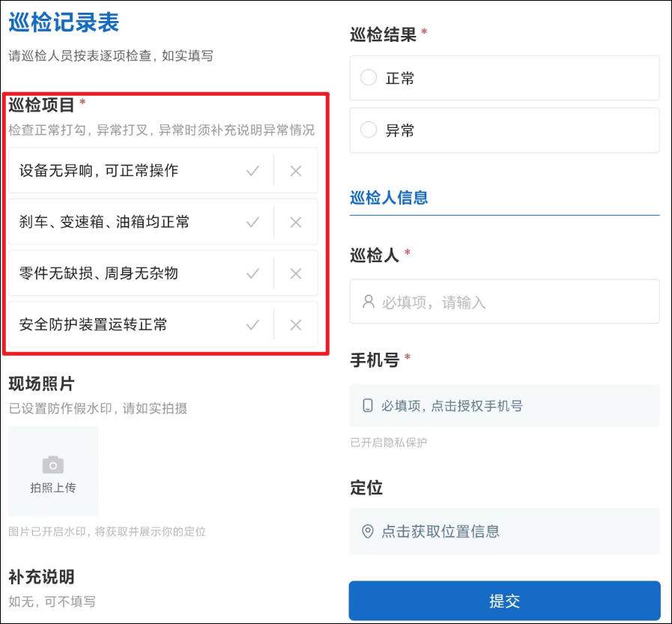Click 点击获取位置信息 location field
The height and width of the screenshot is (624, 672).
[x=504, y=531]
